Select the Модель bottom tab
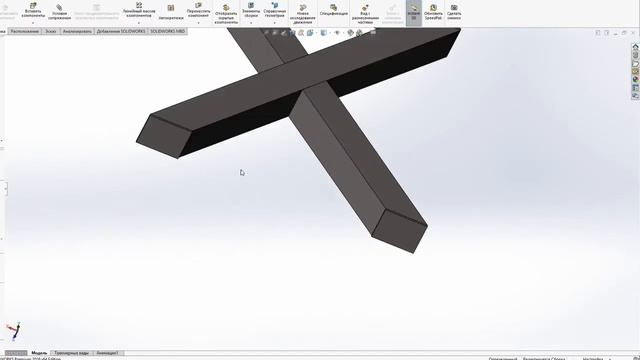Viewport: 640px width, 360px height. click(x=39, y=353)
